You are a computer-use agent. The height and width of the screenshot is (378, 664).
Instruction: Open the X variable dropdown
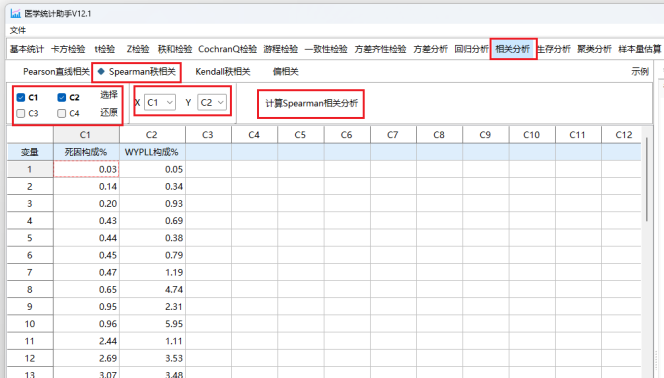[160, 102]
